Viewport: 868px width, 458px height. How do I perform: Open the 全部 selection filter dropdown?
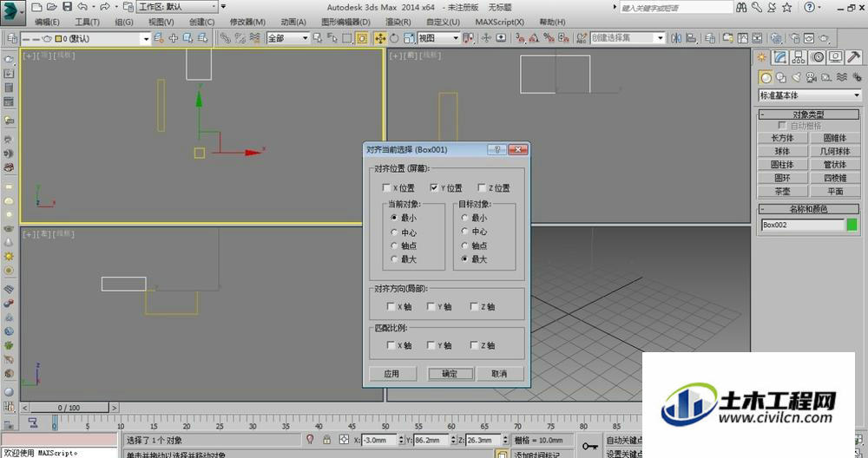[288, 38]
